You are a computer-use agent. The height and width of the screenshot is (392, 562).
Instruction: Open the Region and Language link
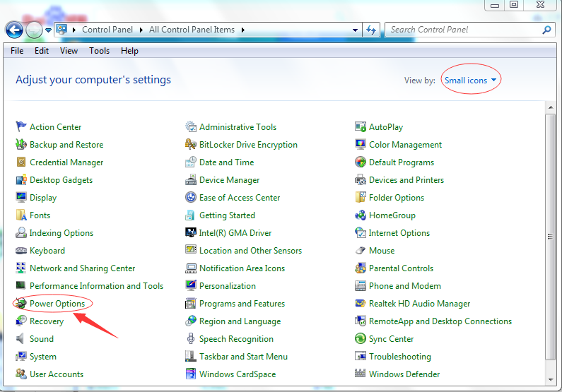[240, 321]
